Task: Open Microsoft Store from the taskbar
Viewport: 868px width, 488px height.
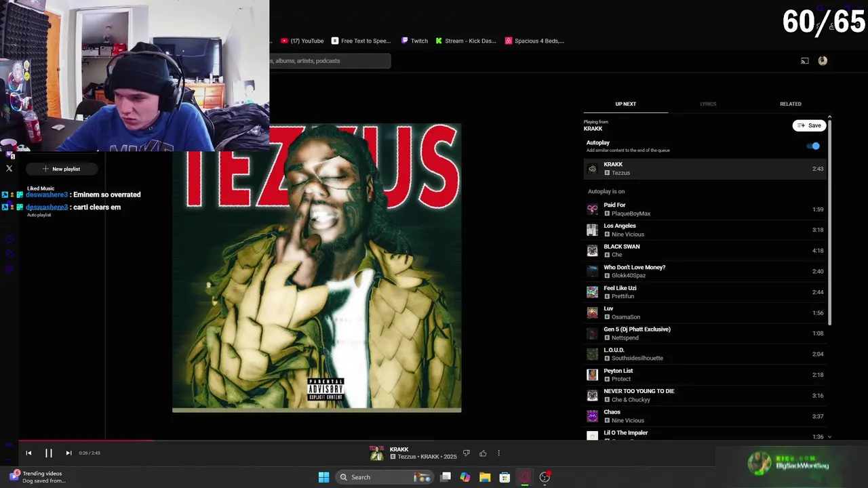Action: [x=505, y=477]
